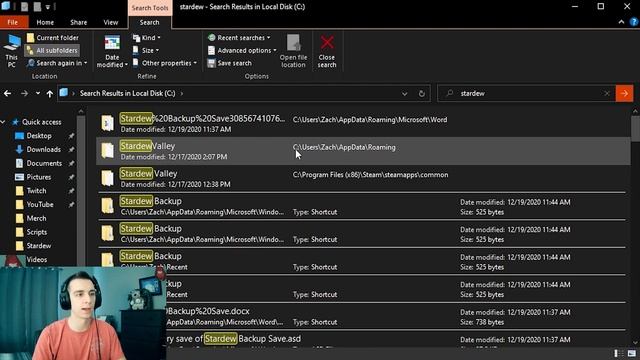Viewport: 640px width, 360px height.
Task: Open Quick access in navigation pane
Action: (x=41, y=122)
